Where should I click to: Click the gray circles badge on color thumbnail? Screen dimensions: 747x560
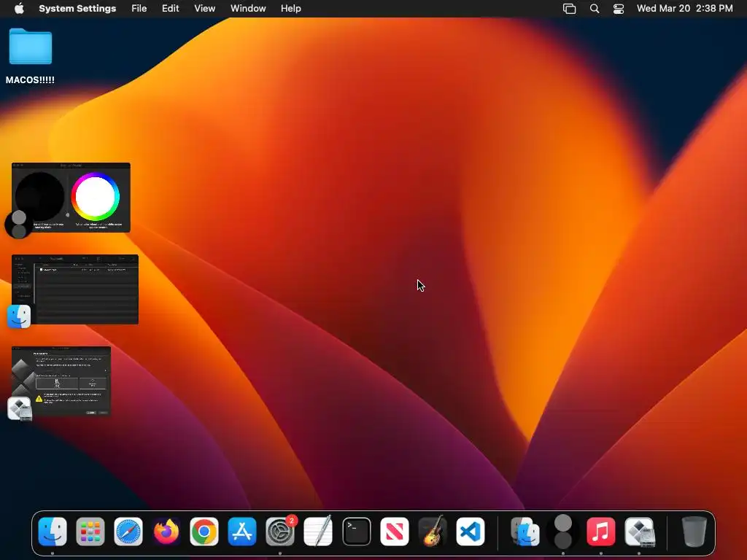[18, 225]
